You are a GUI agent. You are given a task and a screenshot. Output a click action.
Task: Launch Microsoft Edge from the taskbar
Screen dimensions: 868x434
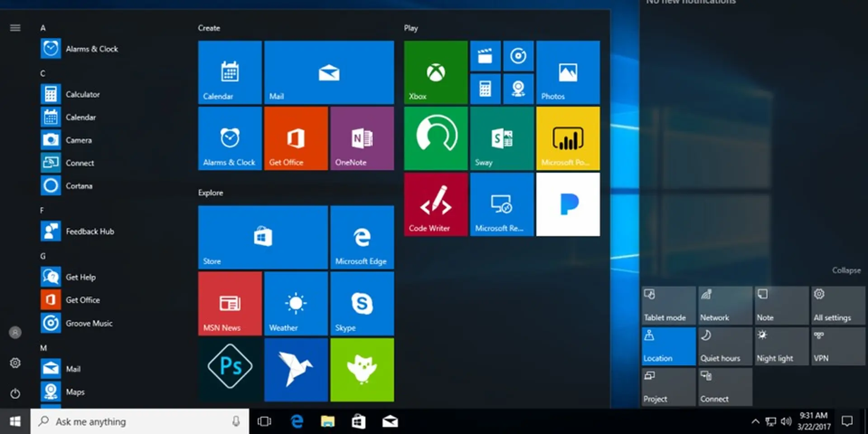[297, 421]
